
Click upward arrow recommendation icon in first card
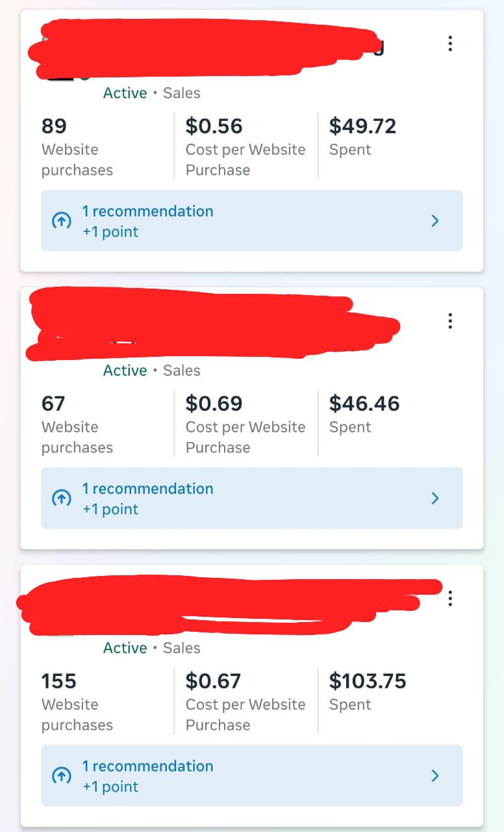point(61,221)
